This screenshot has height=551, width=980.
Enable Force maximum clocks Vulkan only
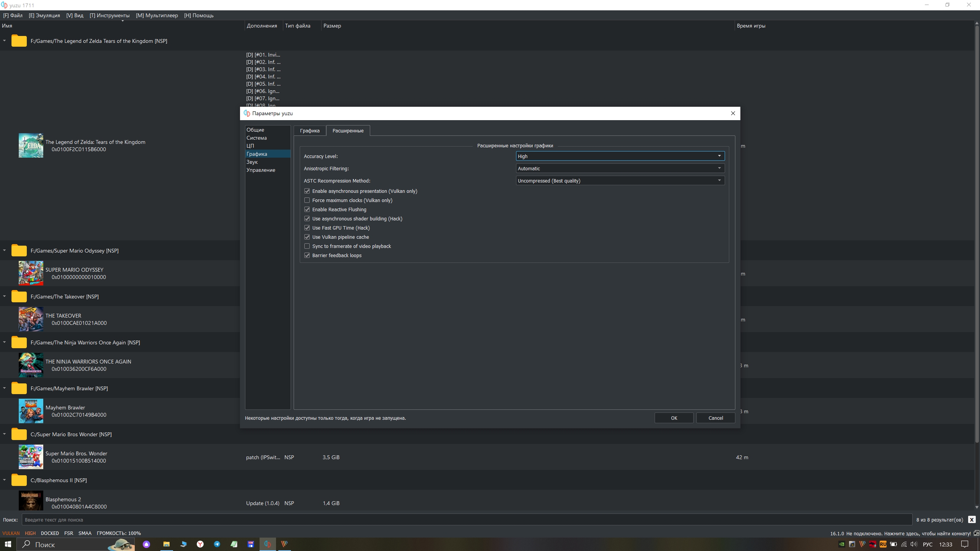click(x=307, y=200)
